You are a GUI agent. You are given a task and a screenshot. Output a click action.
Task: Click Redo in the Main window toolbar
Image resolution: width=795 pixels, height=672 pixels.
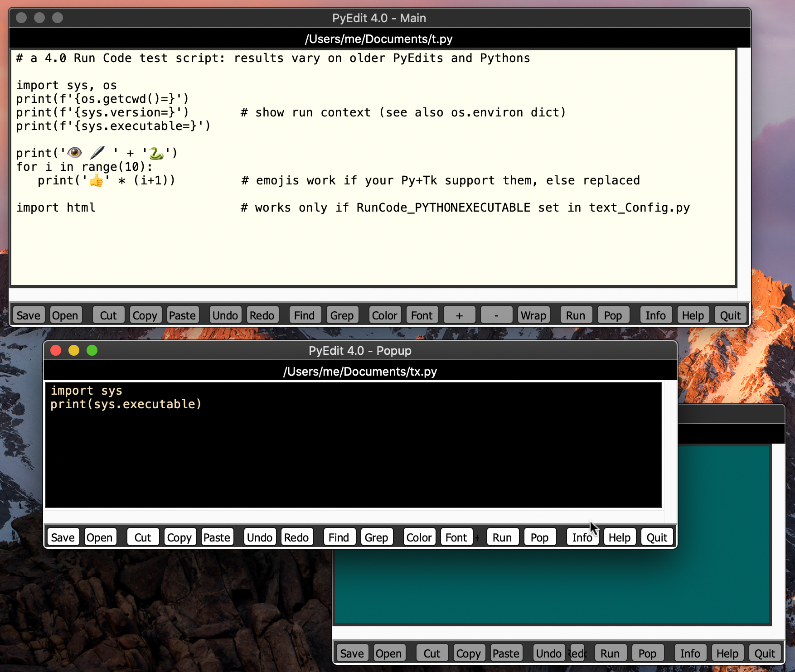[262, 315]
